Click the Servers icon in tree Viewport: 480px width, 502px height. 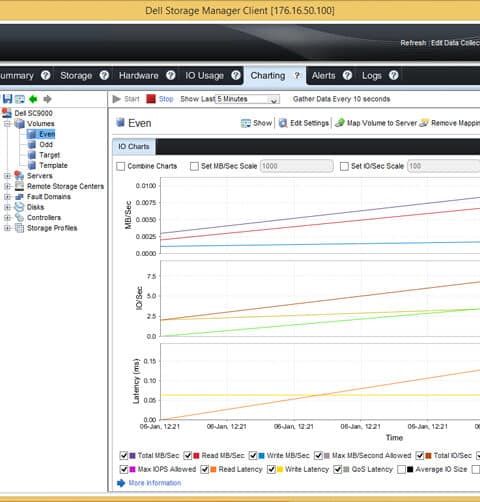click(x=19, y=176)
